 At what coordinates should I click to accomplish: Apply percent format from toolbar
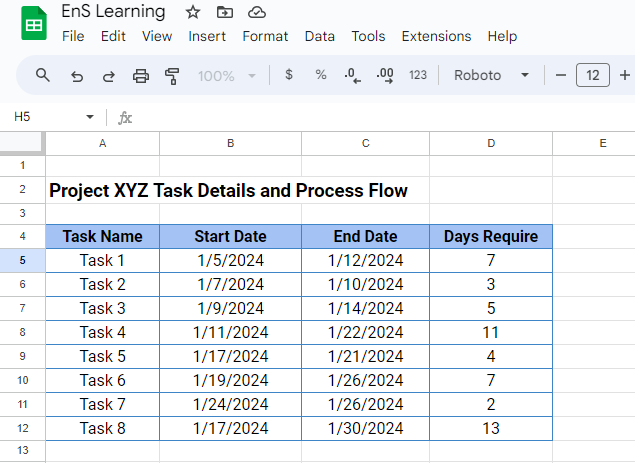pos(321,75)
